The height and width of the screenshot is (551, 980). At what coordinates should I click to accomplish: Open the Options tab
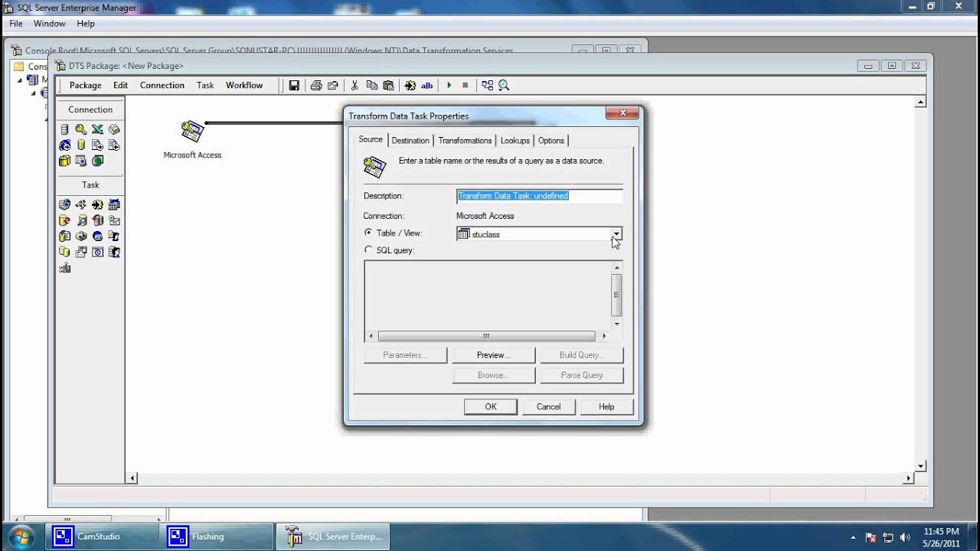click(x=551, y=140)
